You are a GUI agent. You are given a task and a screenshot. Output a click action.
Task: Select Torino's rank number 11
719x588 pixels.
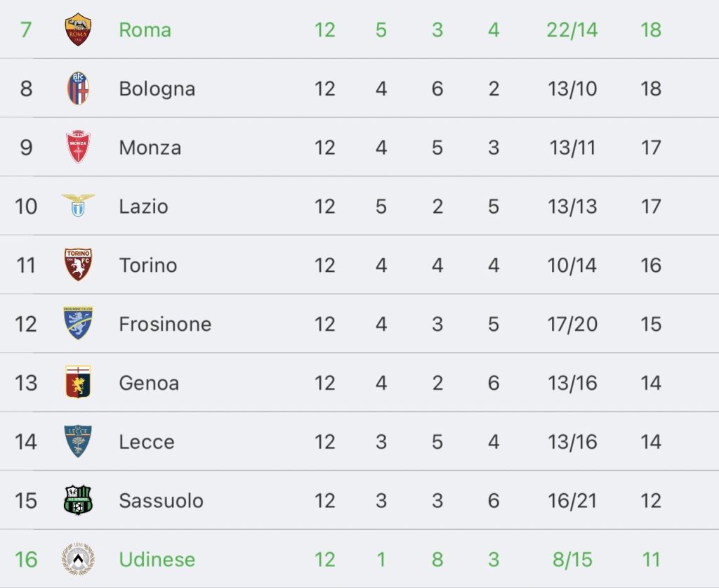click(x=26, y=266)
